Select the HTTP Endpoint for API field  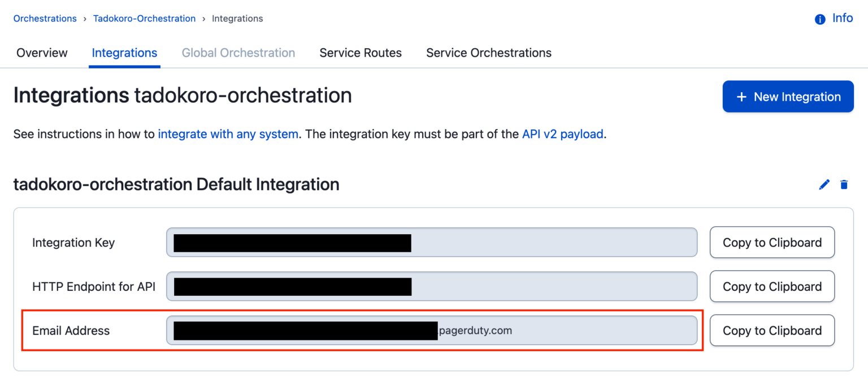pyautogui.click(x=431, y=286)
